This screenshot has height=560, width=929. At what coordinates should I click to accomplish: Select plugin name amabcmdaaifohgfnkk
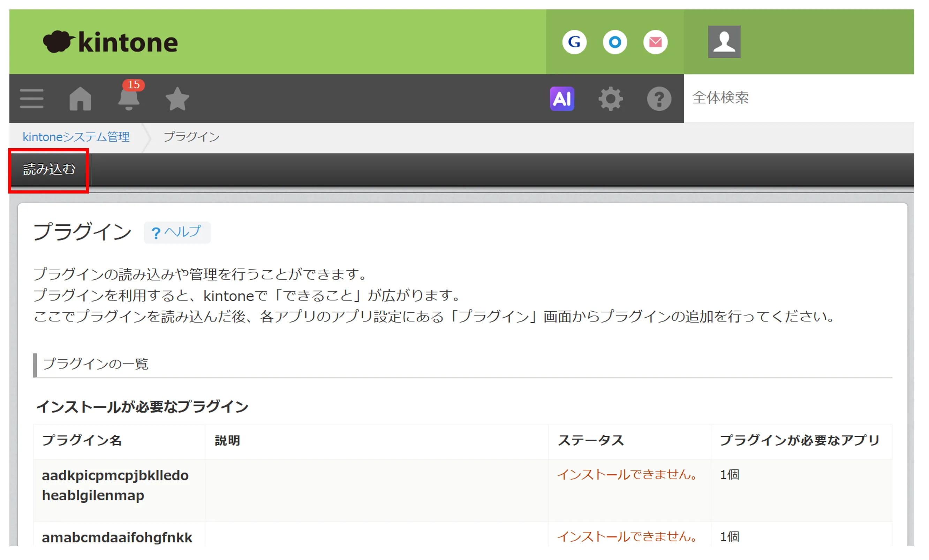(117, 537)
